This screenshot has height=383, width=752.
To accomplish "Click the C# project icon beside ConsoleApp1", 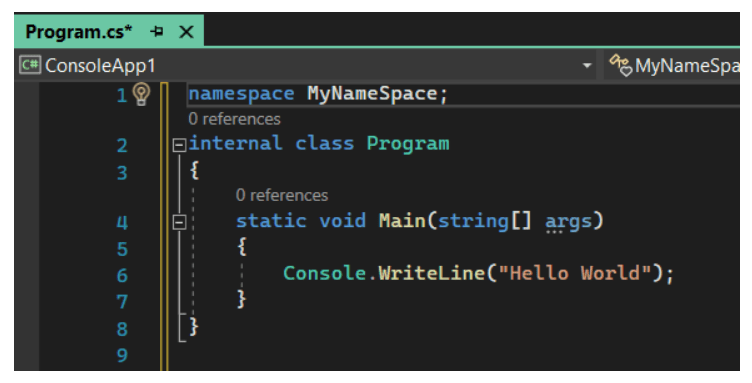I will [30, 65].
